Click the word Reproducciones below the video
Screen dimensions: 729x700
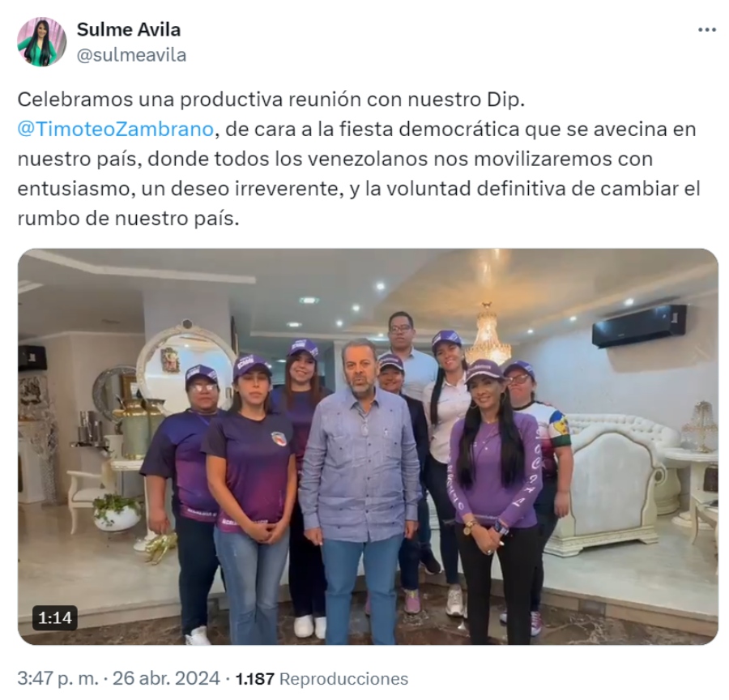coord(343,679)
